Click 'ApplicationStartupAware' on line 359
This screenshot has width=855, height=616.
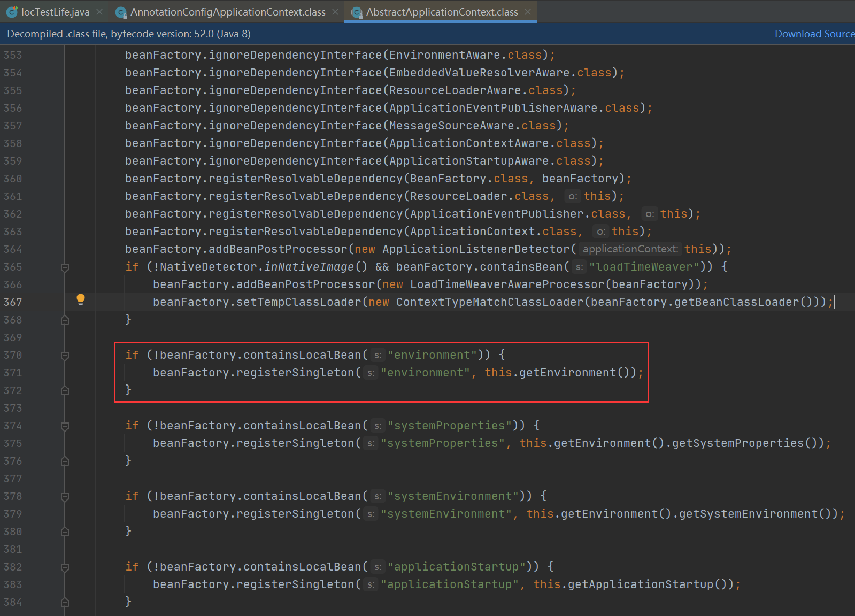pyautogui.click(x=469, y=161)
